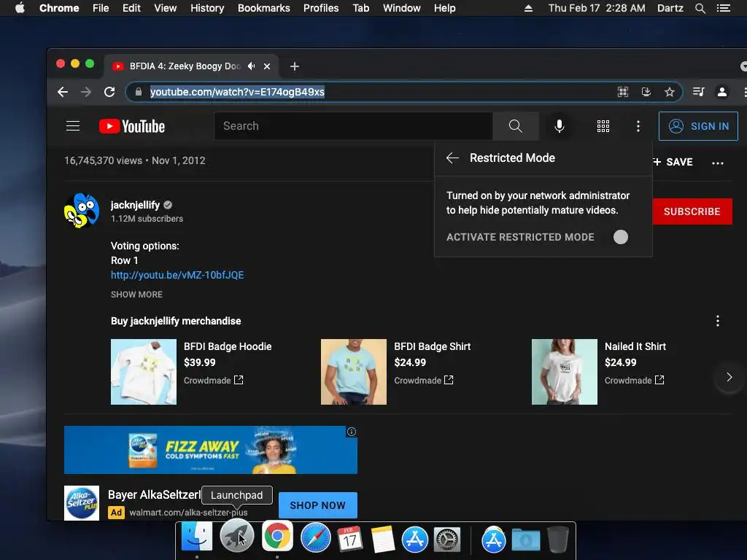This screenshot has width=747, height=560.
Task: Open the jacknjellify channel avatar
Action: pos(82,211)
